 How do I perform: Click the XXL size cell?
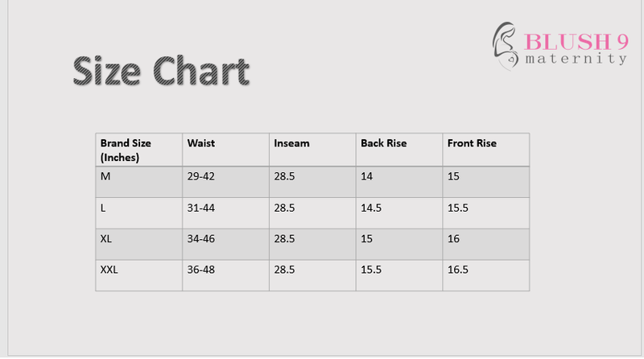(138, 275)
